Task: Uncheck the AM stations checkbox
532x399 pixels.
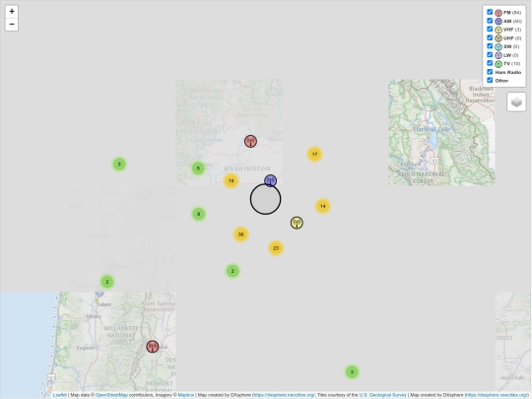Action: [x=490, y=21]
